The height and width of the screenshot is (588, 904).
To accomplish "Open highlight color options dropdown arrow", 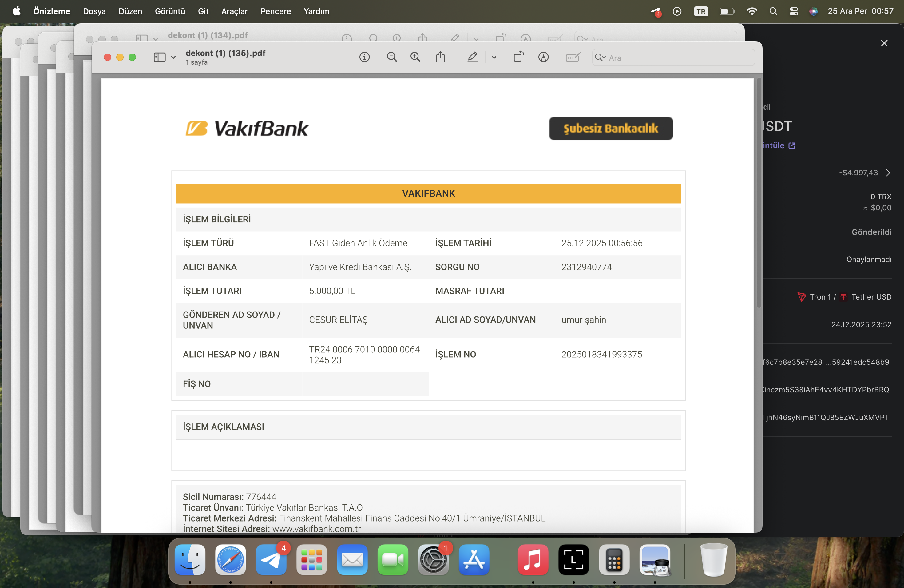I will (494, 58).
